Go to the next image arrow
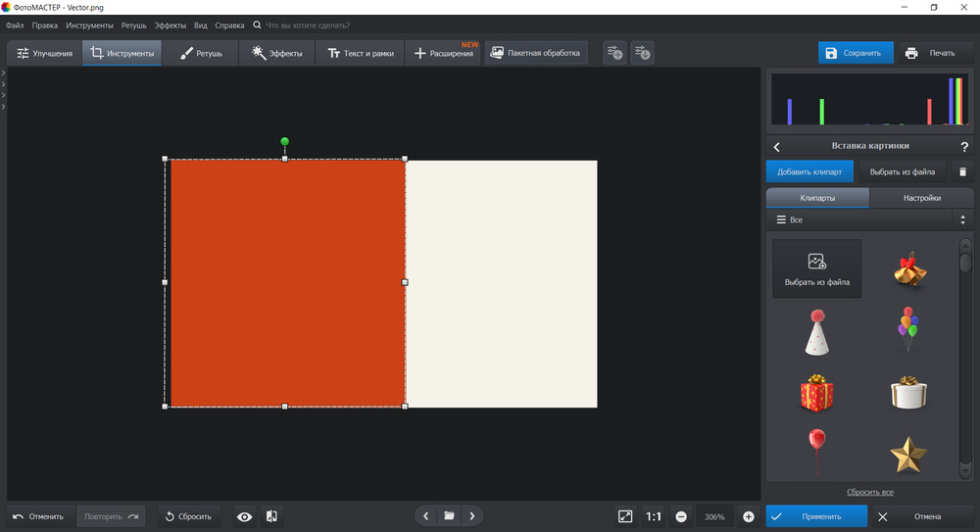The image size is (980, 532). point(471,516)
